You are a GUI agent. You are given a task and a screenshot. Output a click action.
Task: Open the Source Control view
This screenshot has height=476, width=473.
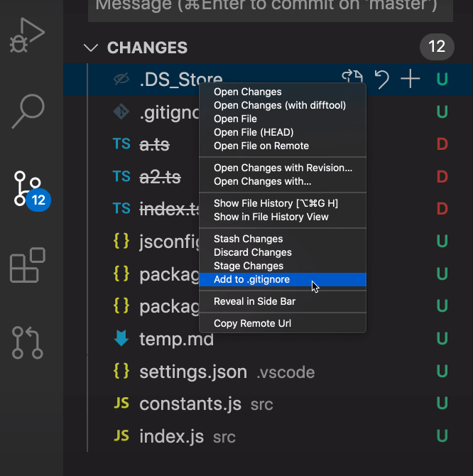(x=30, y=190)
